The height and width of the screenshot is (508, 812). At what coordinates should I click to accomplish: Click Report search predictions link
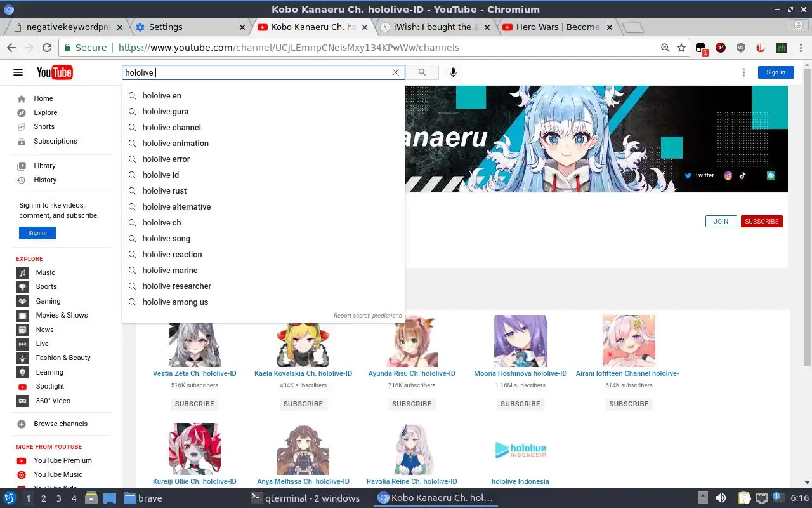(x=367, y=316)
